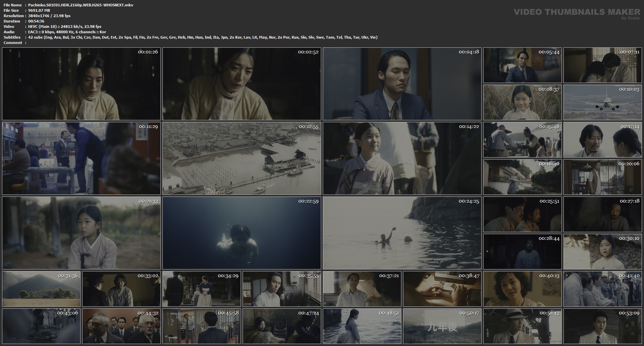Open the thumbnail at 00:14:22
The height and width of the screenshot is (346, 644).
[x=402, y=159]
